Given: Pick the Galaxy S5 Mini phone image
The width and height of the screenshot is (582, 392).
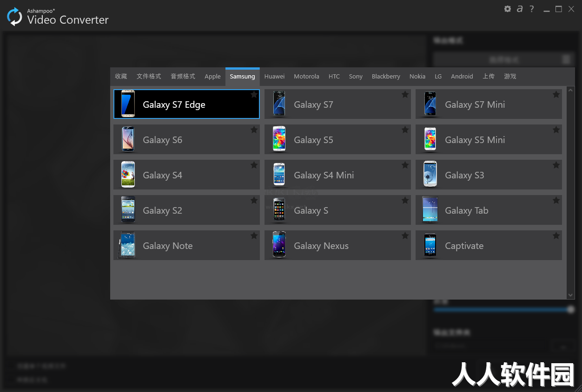Looking at the screenshot, I should coord(430,139).
